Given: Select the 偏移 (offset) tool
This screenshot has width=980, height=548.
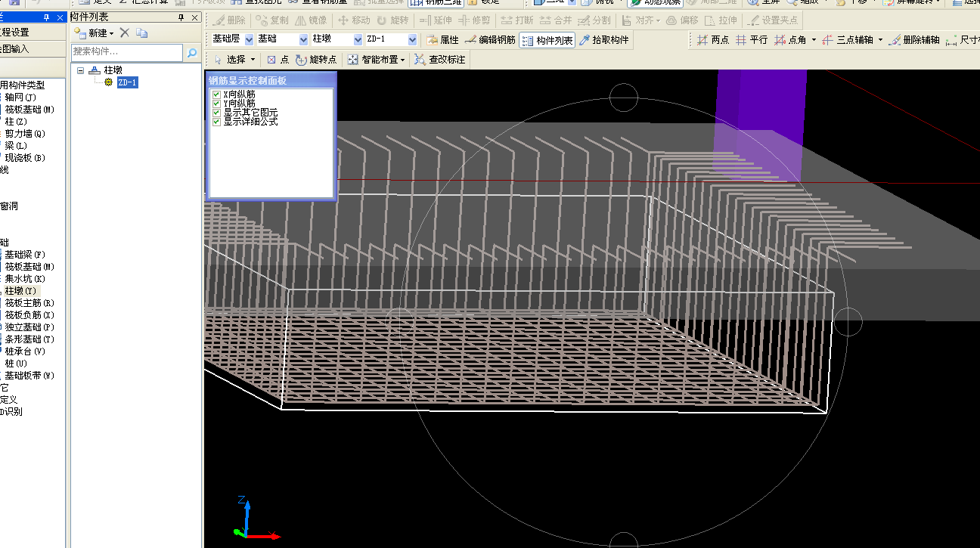Looking at the screenshot, I should tap(683, 20).
